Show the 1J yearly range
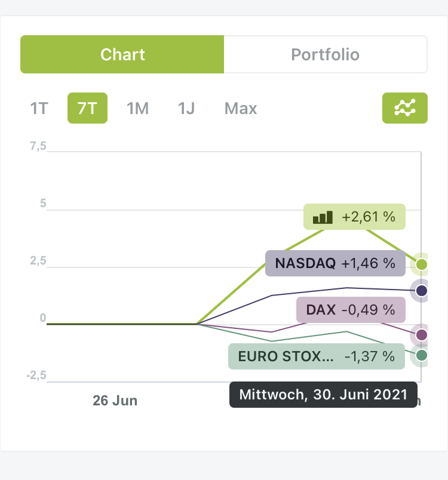The image size is (448, 480). click(186, 109)
